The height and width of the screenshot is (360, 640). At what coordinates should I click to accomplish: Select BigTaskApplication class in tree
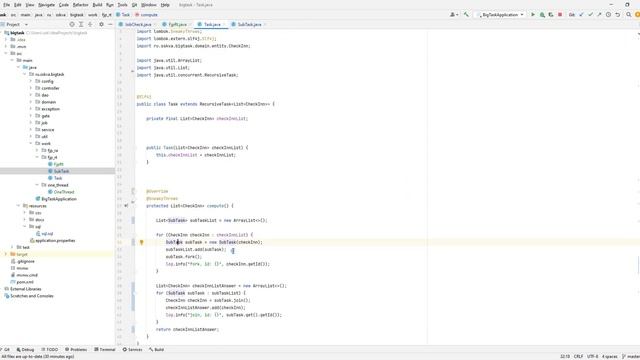(59, 199)
